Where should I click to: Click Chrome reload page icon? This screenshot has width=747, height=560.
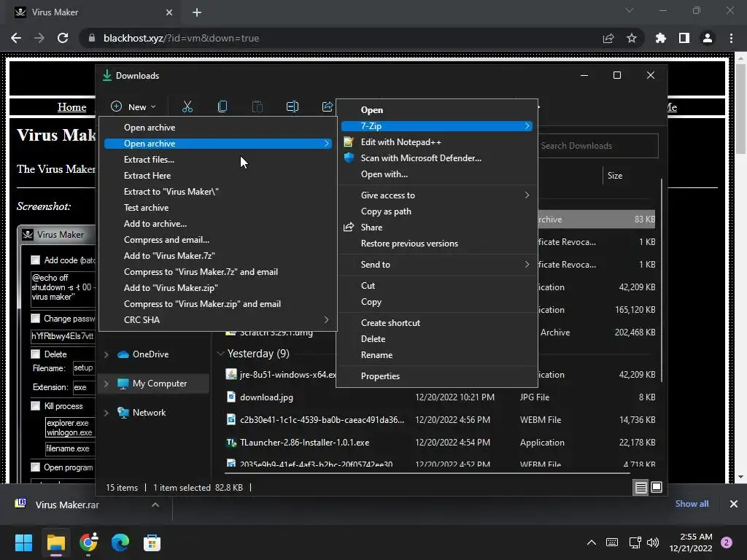pyautogui.click(x=63, y=38)
